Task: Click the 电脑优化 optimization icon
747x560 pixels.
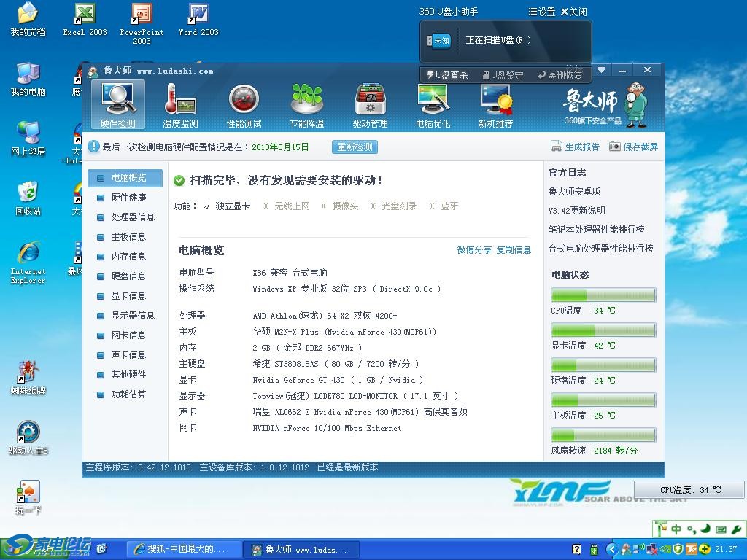Action: [433, 105]
